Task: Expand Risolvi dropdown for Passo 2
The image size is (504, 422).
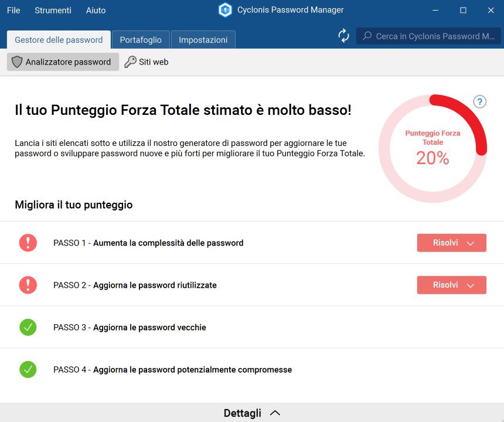Action: [452, 285]
